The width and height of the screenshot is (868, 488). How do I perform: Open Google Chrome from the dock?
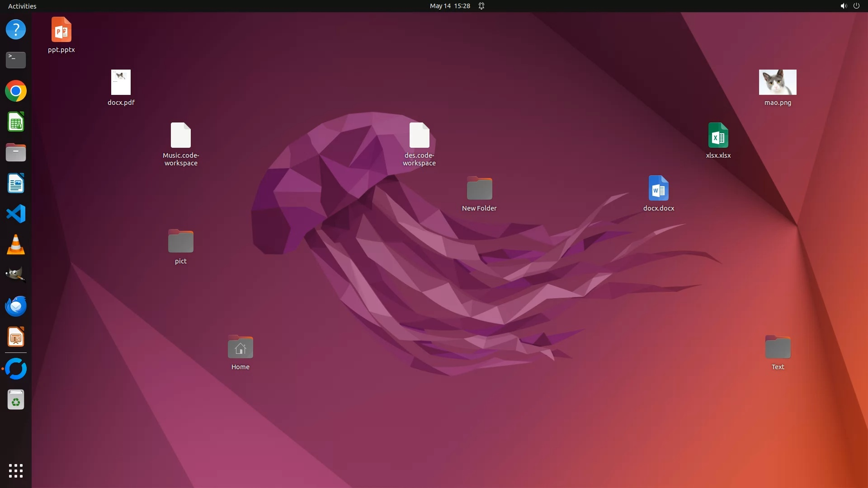point(16,91)
